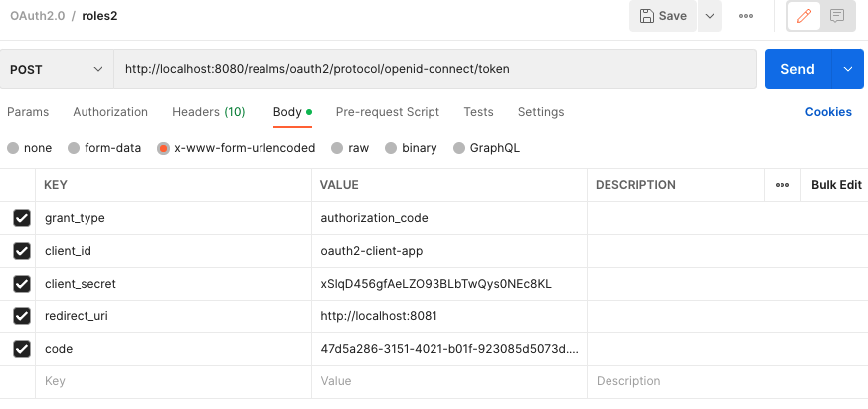The width and height of the screenshot is (868, 409).
Task: Click the code value starting with 47d5a286
Action: (449, 349)
